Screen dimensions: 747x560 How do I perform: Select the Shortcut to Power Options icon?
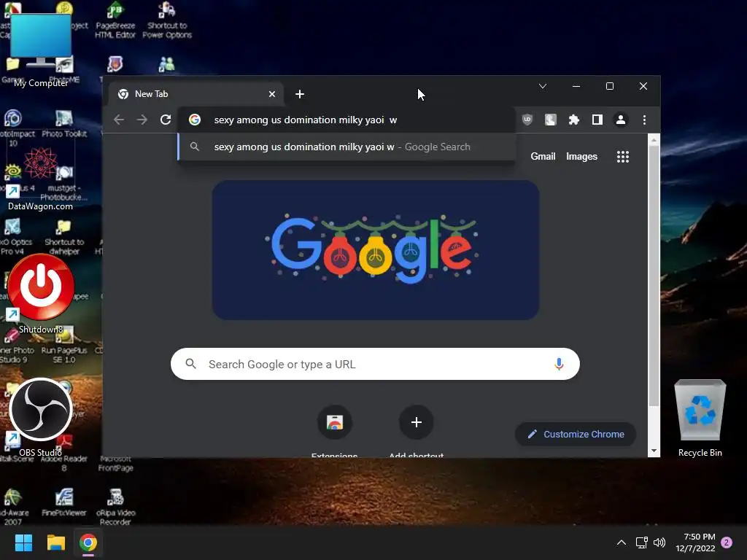(x=167, y=20)
